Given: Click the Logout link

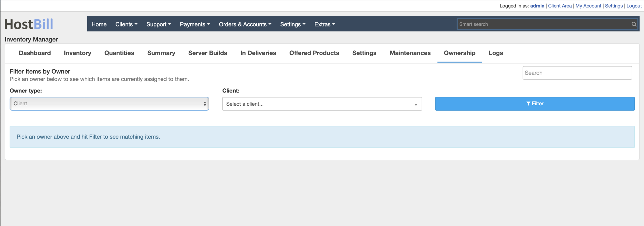Looking at the screenshot, I should [634, 6].
